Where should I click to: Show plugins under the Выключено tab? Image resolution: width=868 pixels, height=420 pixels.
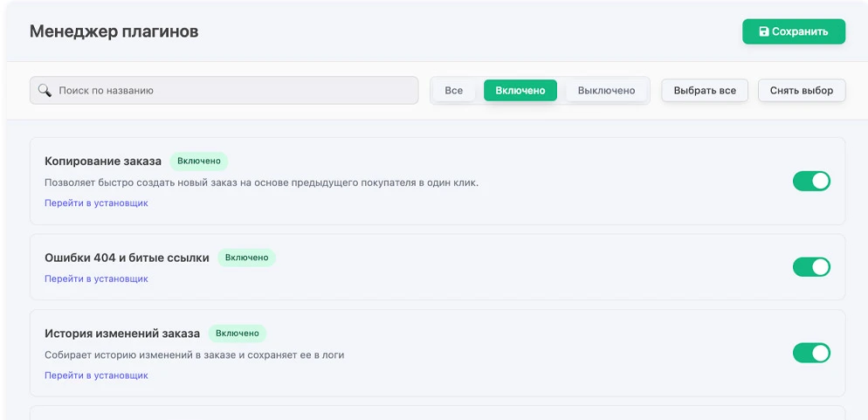606,90
